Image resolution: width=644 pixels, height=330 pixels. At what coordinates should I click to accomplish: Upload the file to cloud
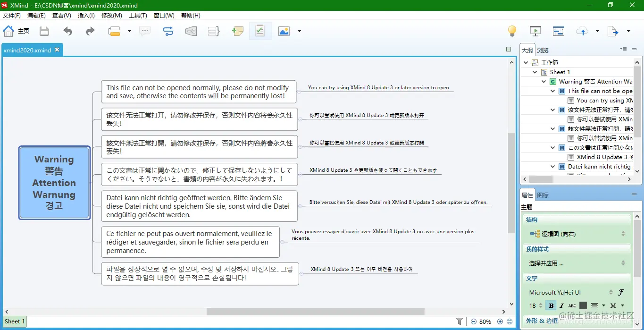tap(582, 31)
